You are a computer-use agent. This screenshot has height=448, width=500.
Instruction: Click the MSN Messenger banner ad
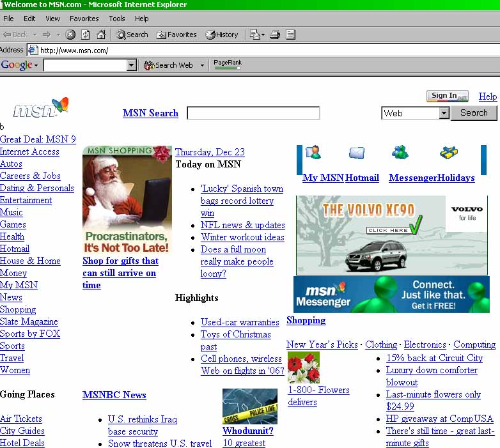391,294
